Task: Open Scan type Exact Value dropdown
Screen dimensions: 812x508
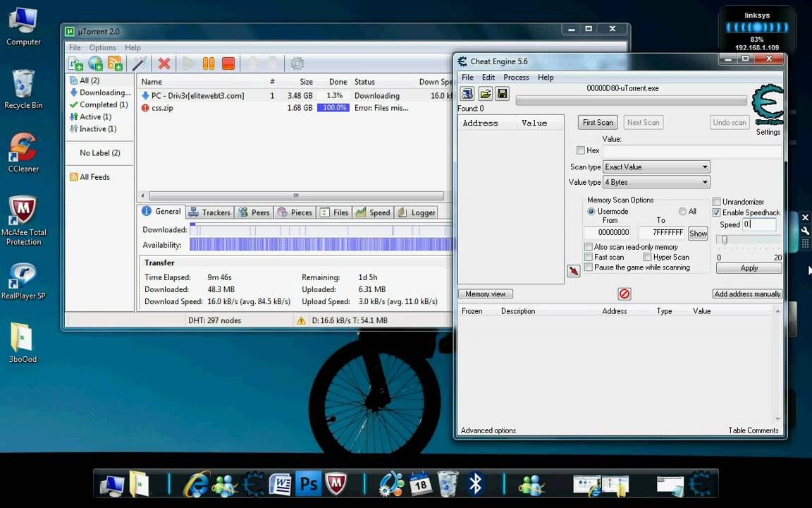Action: tap(657, 167)
